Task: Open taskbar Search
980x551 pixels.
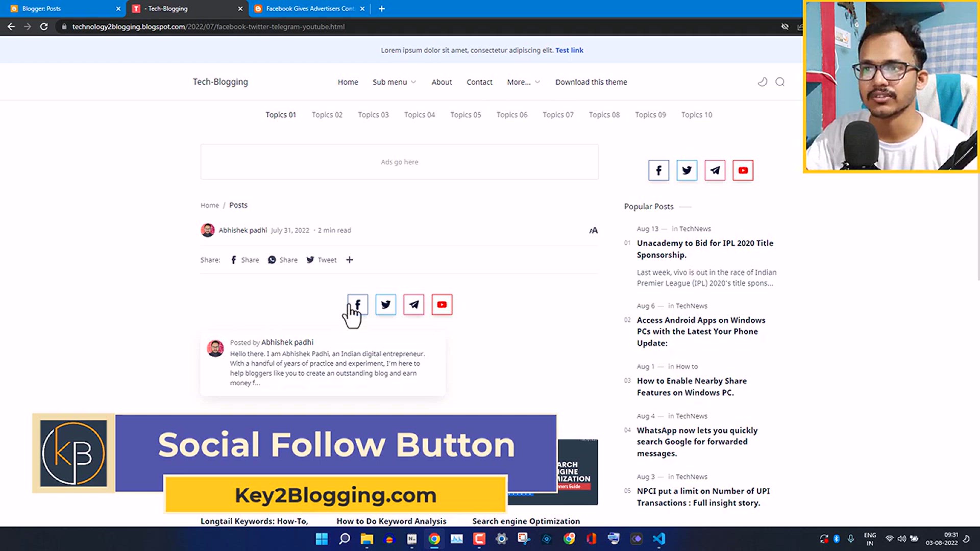Action: [x=345, y=539]
